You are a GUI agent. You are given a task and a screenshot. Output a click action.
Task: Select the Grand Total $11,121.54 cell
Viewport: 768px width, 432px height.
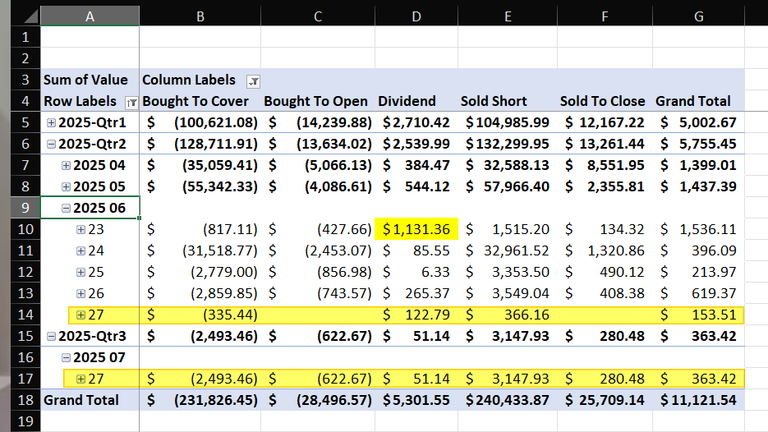pyautogui.click(x=698, y=400)
